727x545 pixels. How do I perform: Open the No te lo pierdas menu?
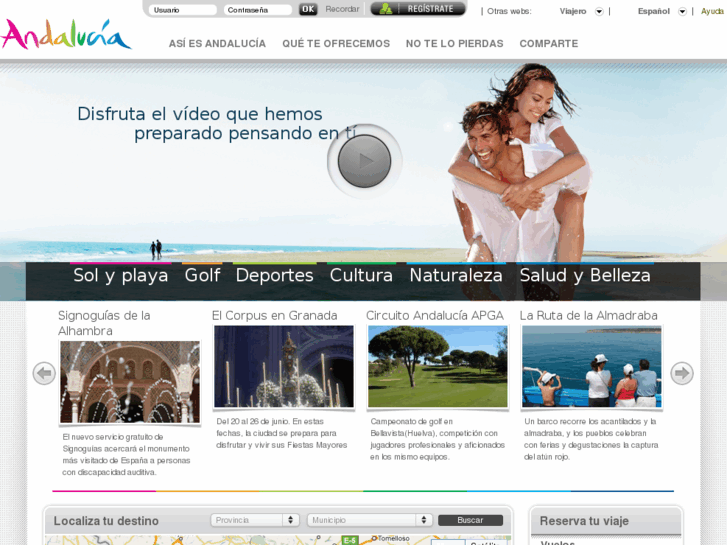(454, 44)
